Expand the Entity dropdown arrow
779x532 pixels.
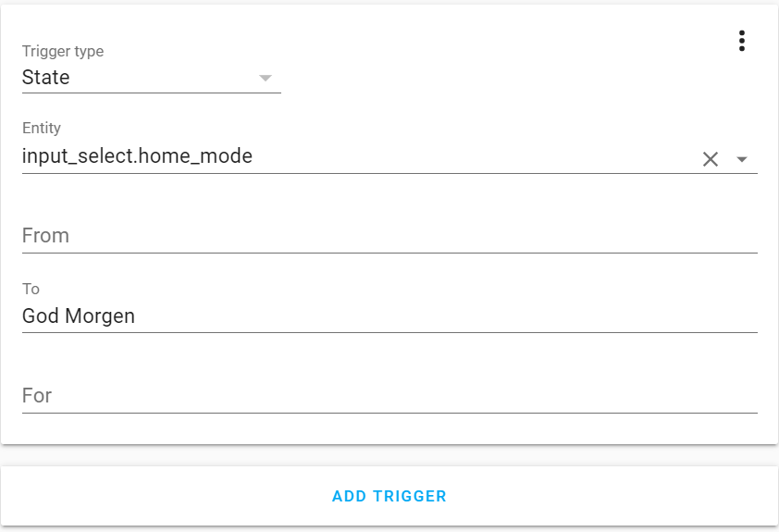742,159
